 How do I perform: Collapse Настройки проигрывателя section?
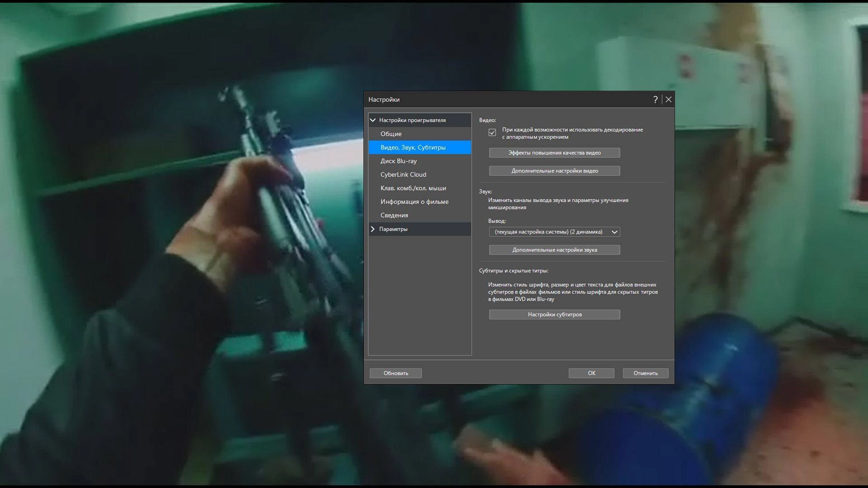point(373,120)
